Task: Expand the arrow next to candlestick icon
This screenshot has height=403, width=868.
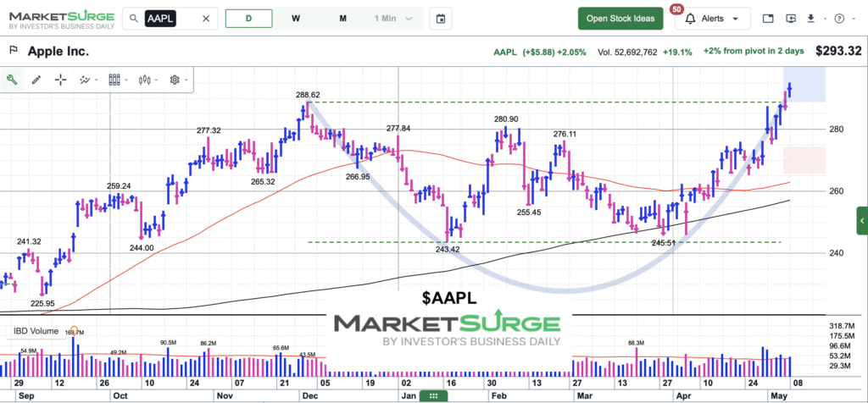Action: point(157,80)
